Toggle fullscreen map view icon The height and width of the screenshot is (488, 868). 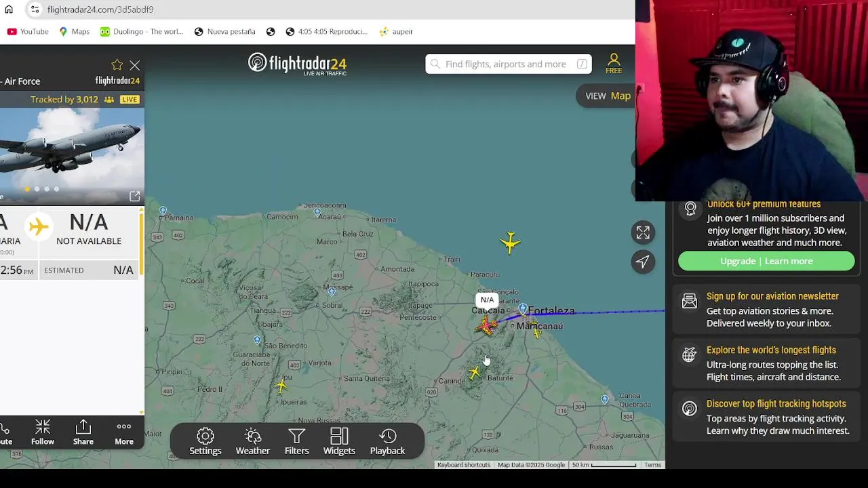[643, 232]
